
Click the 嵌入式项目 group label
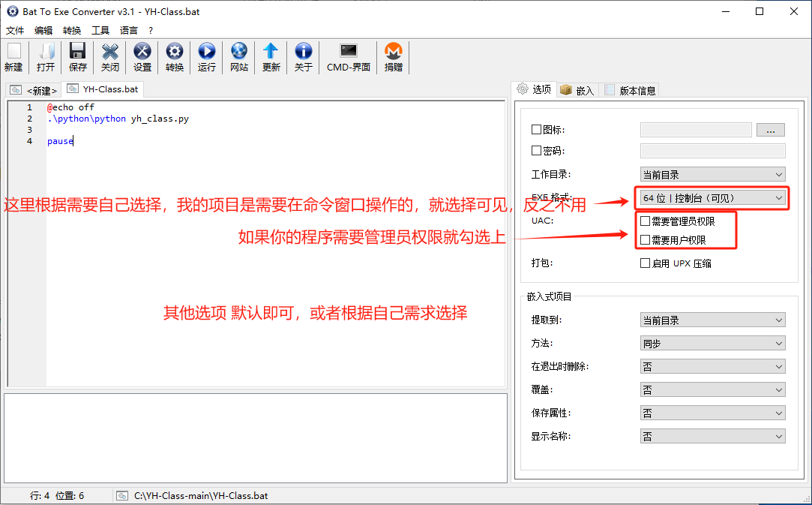(x=550, y=296)
